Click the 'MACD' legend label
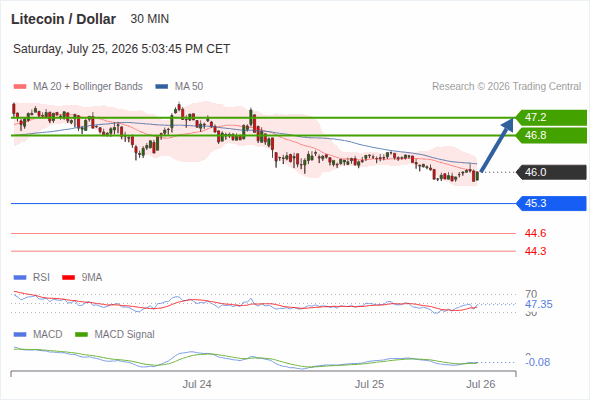Screen dimensions: 590x400 47,335
